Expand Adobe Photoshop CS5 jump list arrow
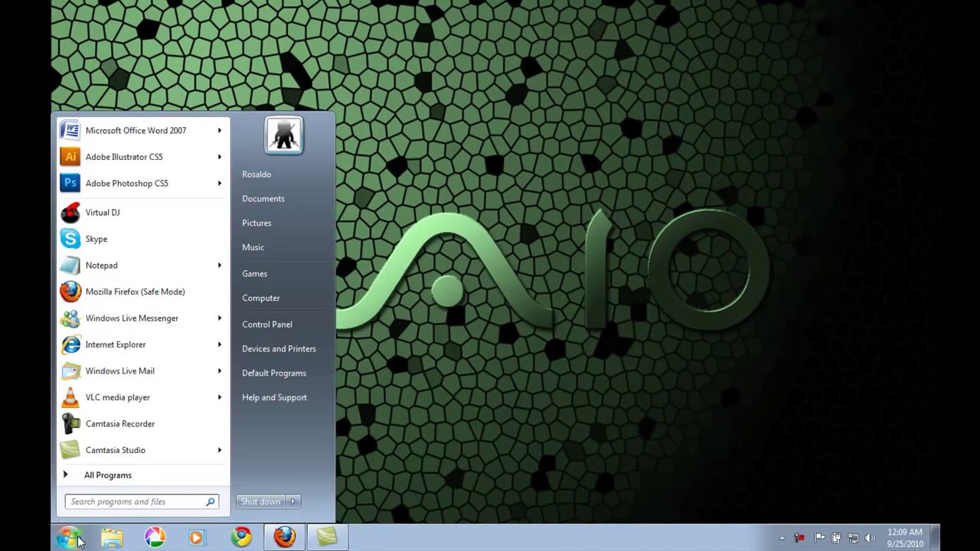The height and width of the screenshot is (551, 980). coord(219,184)
